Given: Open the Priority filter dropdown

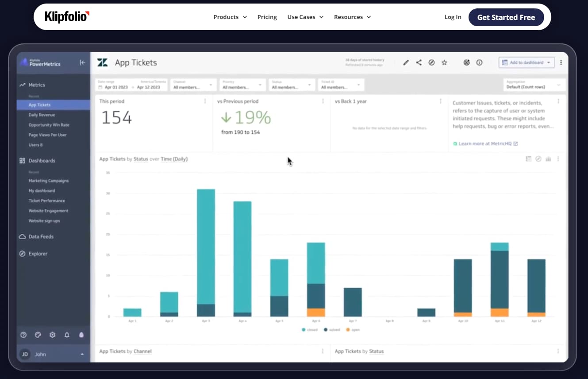Looking at the screenshot, I should tap(242, 85).
